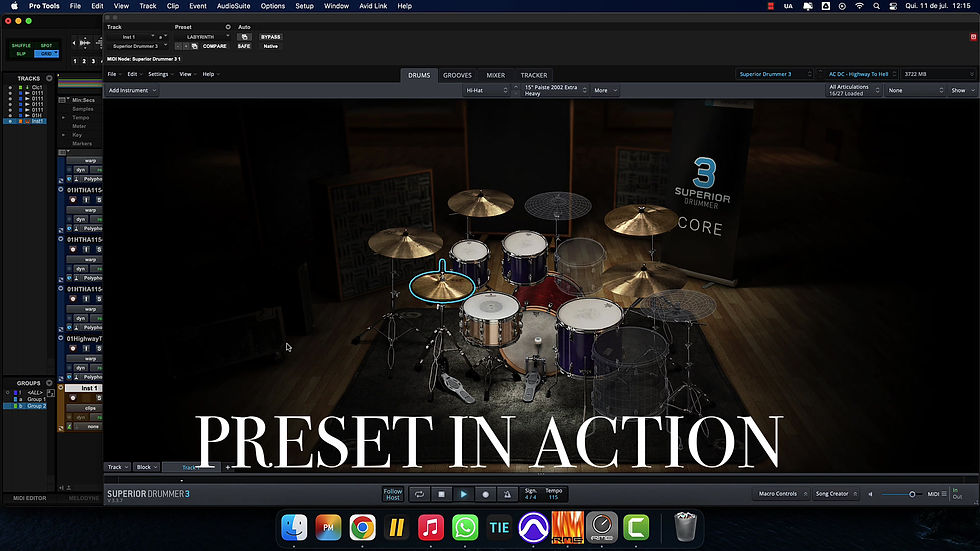Viewport: 980px width, 551px height.
Task: Toggle the Follow Host button
Action: 392,494
